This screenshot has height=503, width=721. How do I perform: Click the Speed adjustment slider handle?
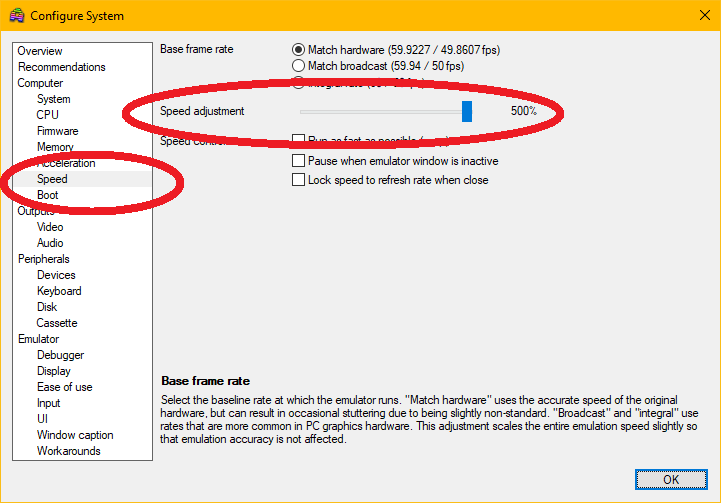coord(467,111)
